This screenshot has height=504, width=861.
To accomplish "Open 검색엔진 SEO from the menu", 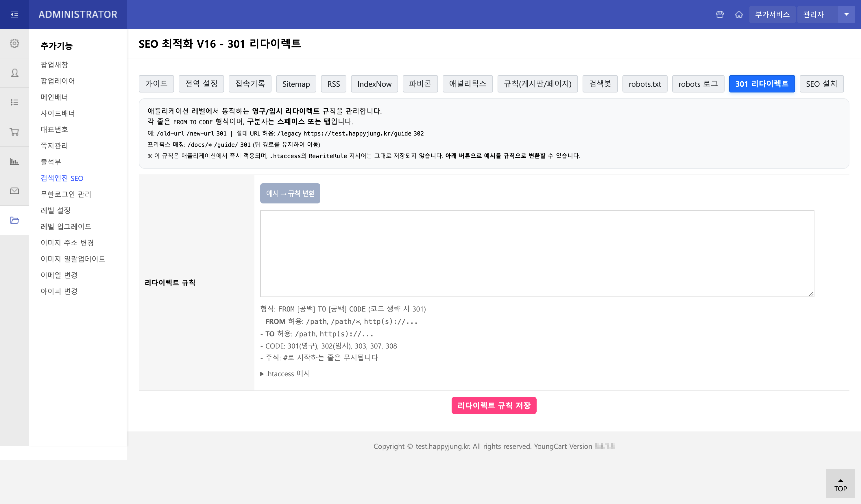I will click(62, 178).
